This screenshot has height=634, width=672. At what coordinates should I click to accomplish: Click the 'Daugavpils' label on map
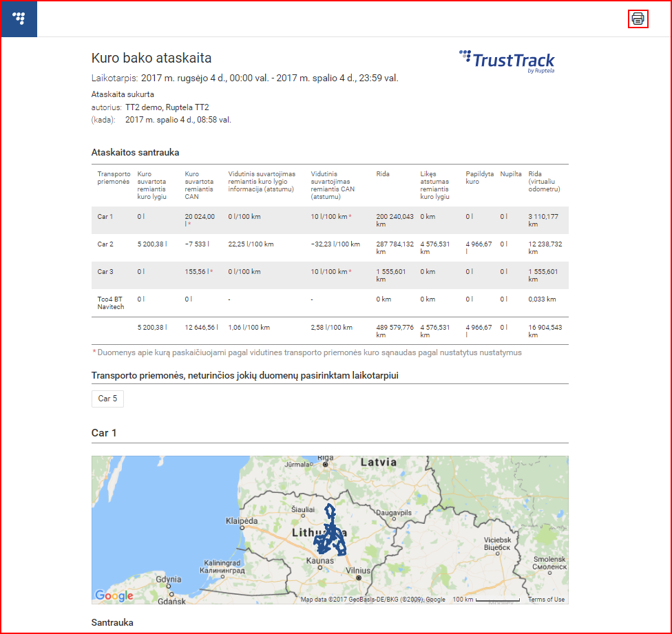point(394,513)
